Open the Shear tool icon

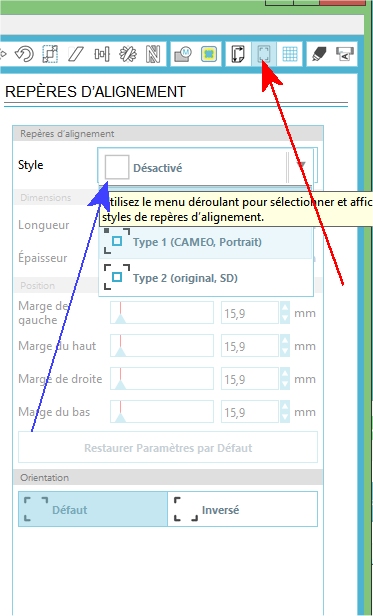(x=76, y=53)
